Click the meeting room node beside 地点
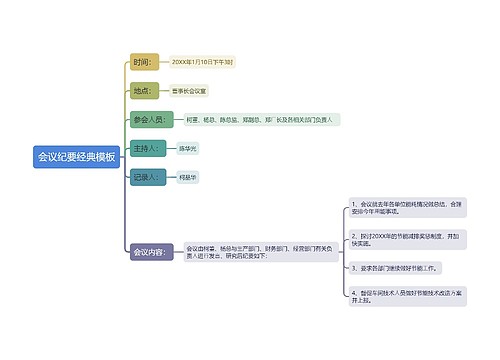Viewport: 500px width, 360px height. (189, 91)
